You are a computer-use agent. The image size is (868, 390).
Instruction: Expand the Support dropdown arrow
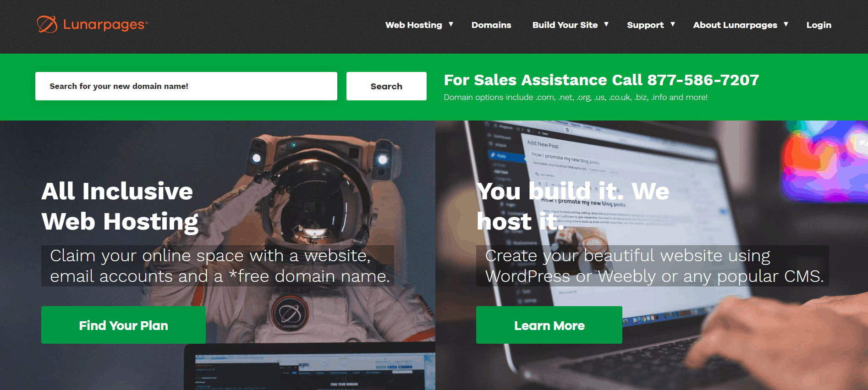pos(673,24)
